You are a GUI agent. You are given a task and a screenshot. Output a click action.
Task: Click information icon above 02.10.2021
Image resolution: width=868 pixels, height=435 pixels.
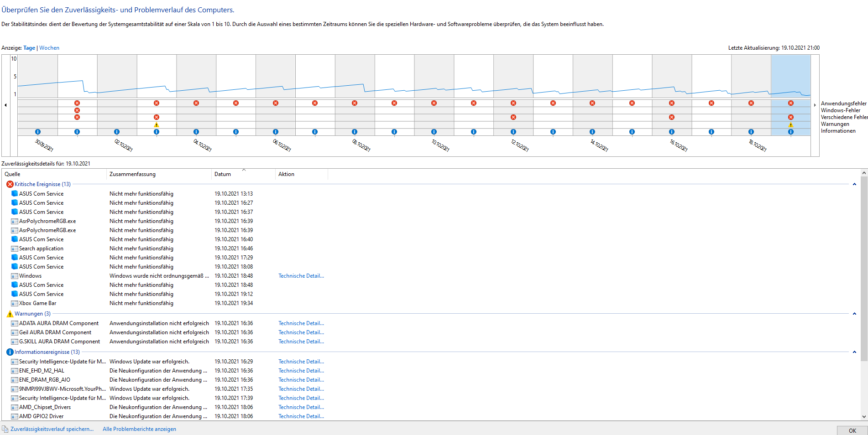pos(117,132)
